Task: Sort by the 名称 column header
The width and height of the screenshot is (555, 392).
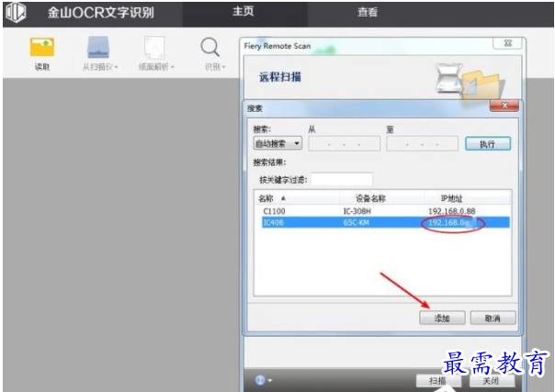Action: pyautogui.click(x=297, y=198)
